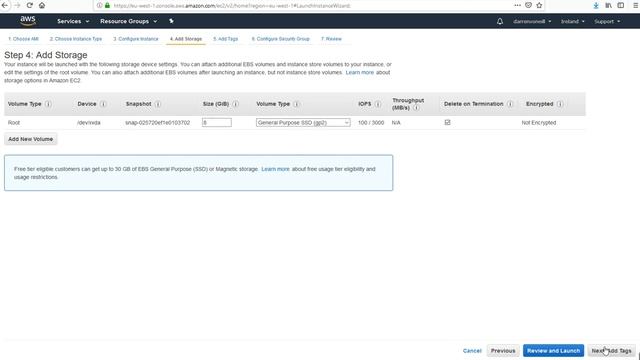
Task: Show info for first Volume Type column
Action: coord(48,104)
